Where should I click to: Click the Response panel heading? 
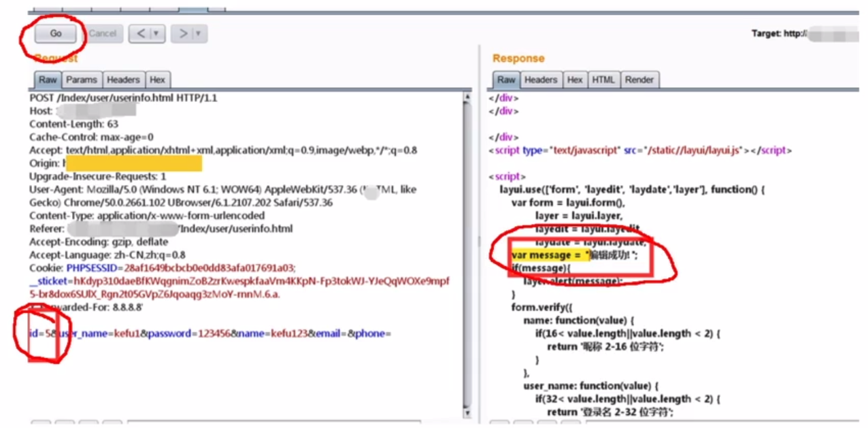(x=518, y=59)
